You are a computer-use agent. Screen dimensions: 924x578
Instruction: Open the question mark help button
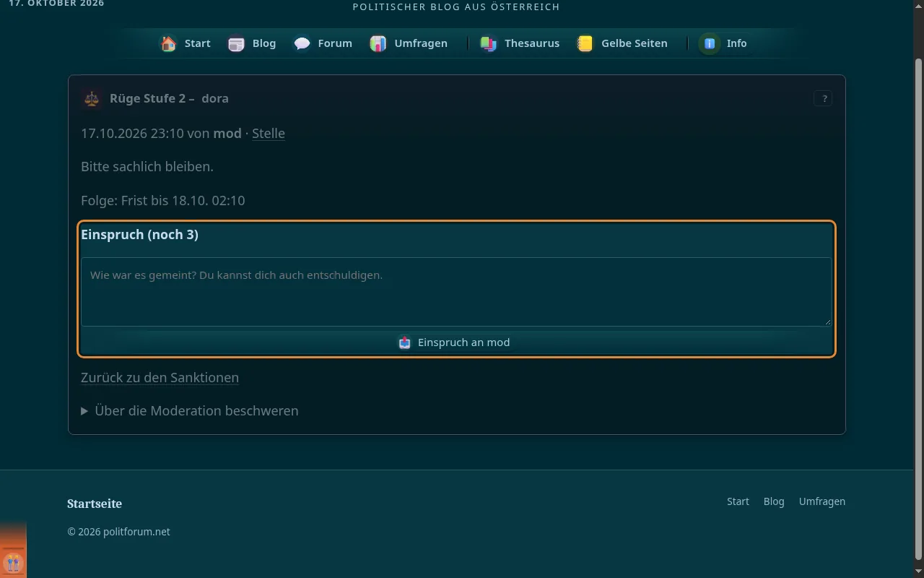click(823, 98)
